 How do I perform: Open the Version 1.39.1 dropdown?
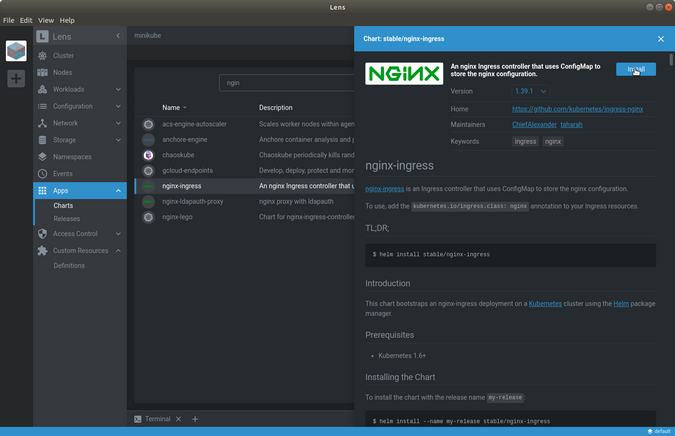(x=529, y=91)
